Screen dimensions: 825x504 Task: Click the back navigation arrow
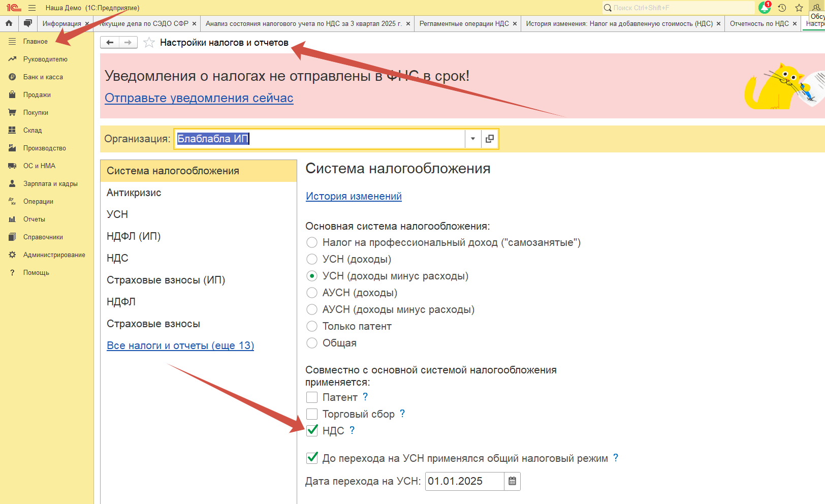click(110, 43)
